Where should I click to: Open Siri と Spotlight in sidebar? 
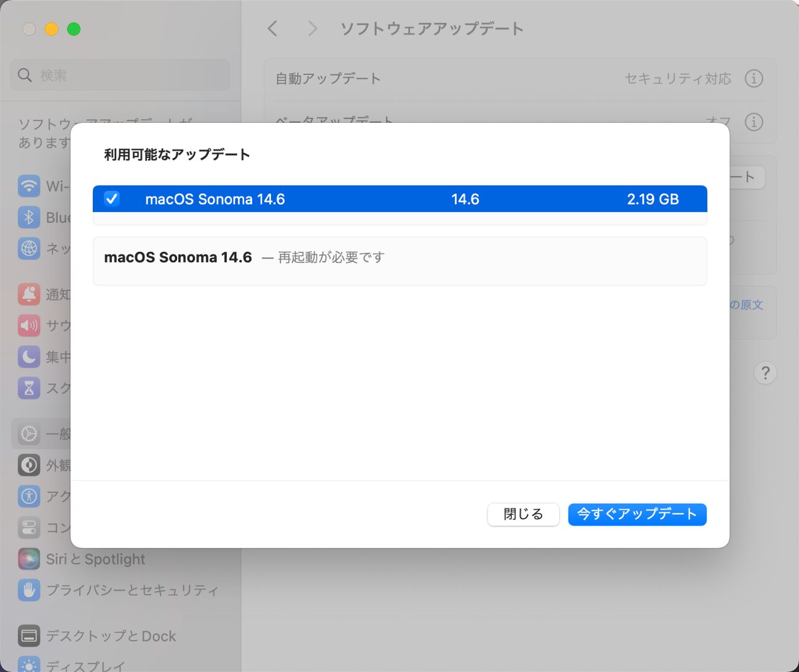point(95,559)
